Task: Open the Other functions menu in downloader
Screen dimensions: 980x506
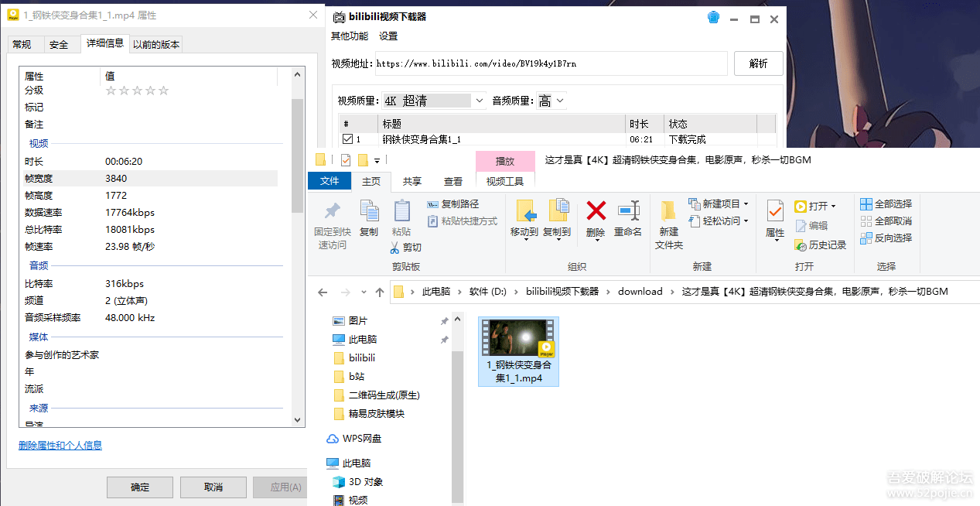Action: [350, 36]
